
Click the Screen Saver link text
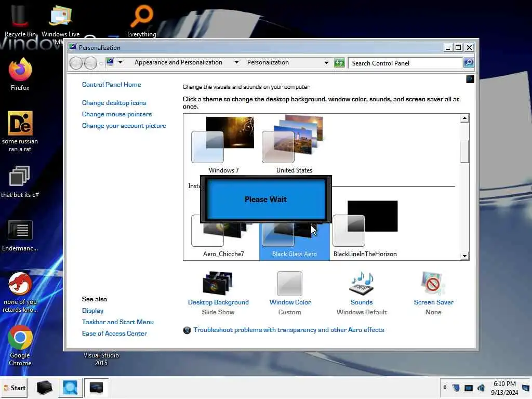[434, 302]
